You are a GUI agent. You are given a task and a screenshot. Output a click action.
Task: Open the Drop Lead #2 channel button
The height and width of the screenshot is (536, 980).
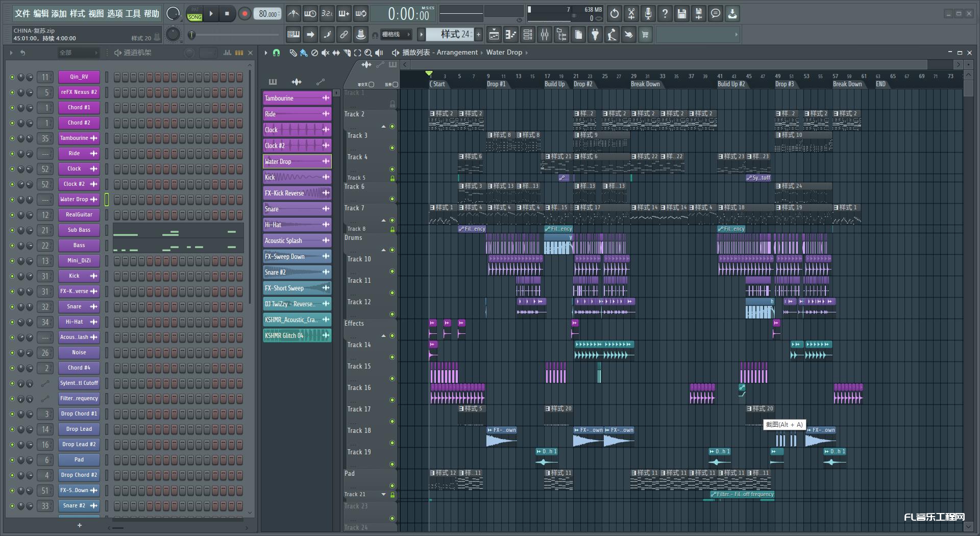(79, 445)
